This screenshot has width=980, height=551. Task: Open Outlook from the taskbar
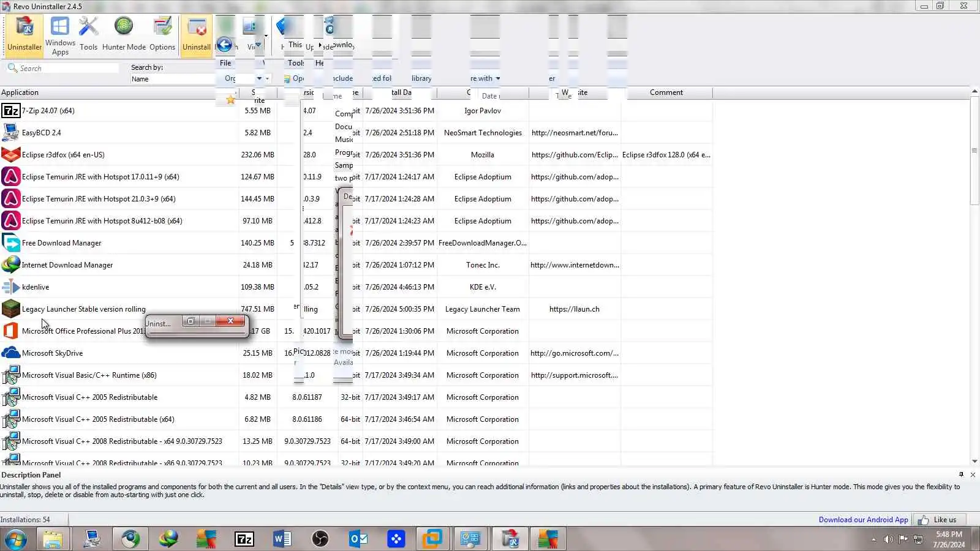pyautogui.click(x=358, y=539)
